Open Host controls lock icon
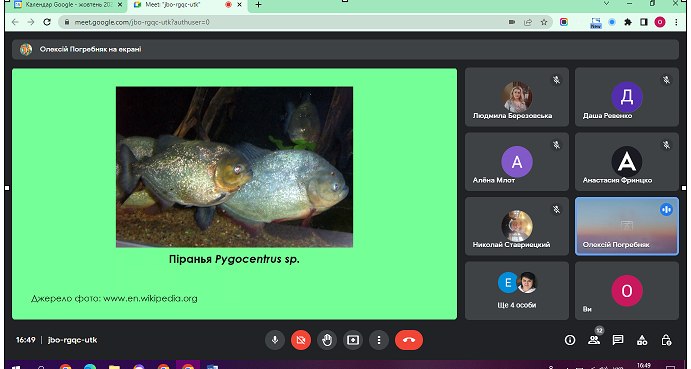The height and width of the screenshot is (369, 691). coord(666,340)
